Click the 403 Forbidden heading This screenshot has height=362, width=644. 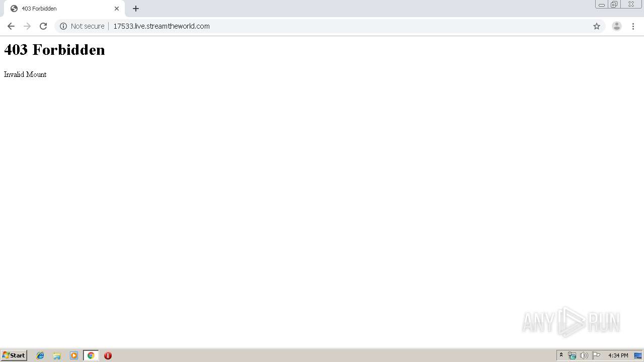(x=54, y=49)
